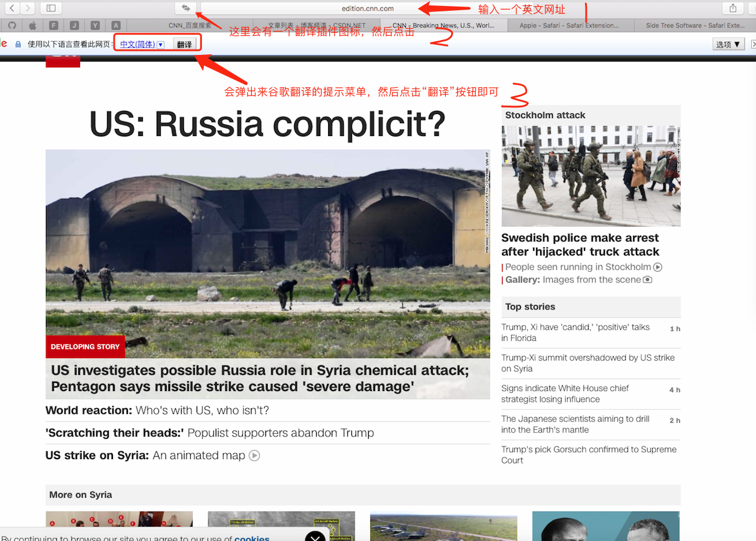Viewport: 756px width, 541px height.
Task: Select the 'CNN - Breaking News' tab
Action: [x=443, y=26]
